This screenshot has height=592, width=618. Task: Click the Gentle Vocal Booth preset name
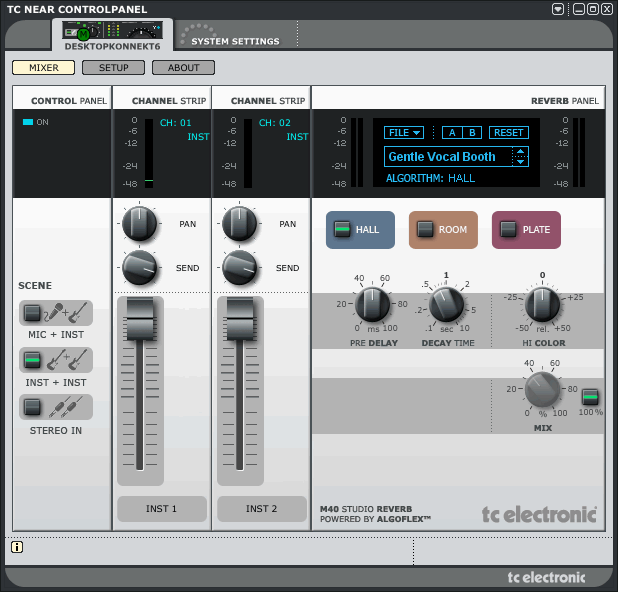pyautogui.click(x=442, y=156)
